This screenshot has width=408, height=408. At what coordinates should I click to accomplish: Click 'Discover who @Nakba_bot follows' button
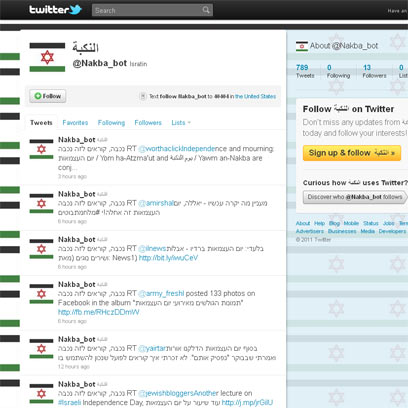pos(355,197)
